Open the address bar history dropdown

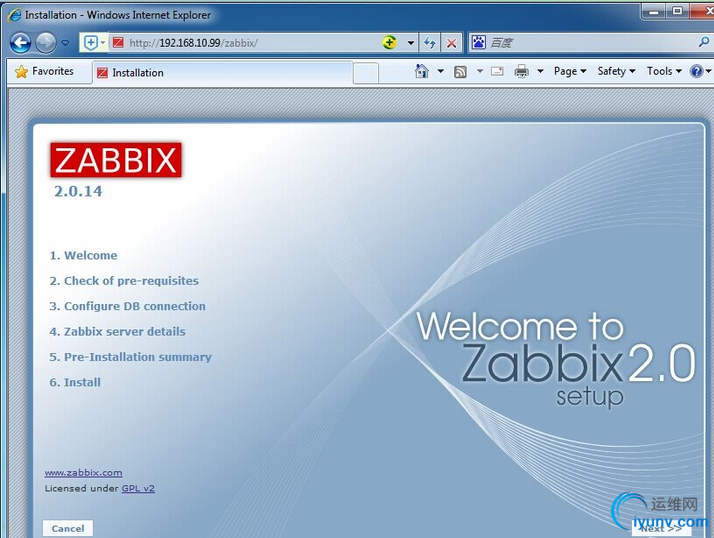point(410,43)
